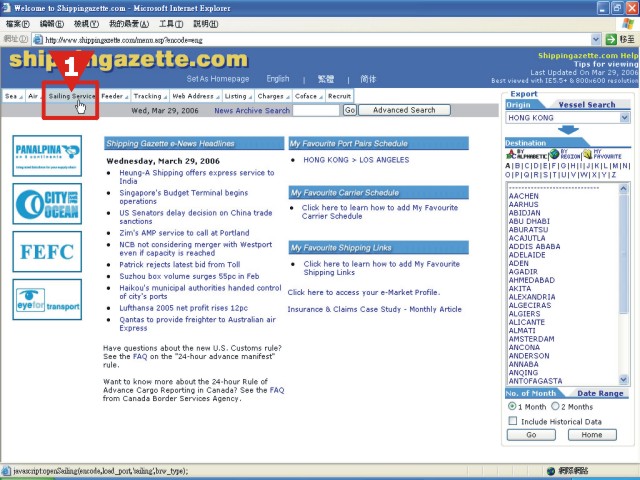Click the destination list scrollbar up arrow
This screenshot has height=480, width=640.
[x=623, y=189]
